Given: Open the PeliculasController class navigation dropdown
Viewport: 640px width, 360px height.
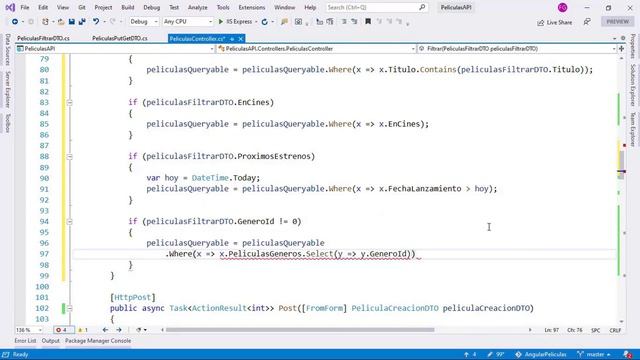Looking at the screenshot, I should coord(316,49).
